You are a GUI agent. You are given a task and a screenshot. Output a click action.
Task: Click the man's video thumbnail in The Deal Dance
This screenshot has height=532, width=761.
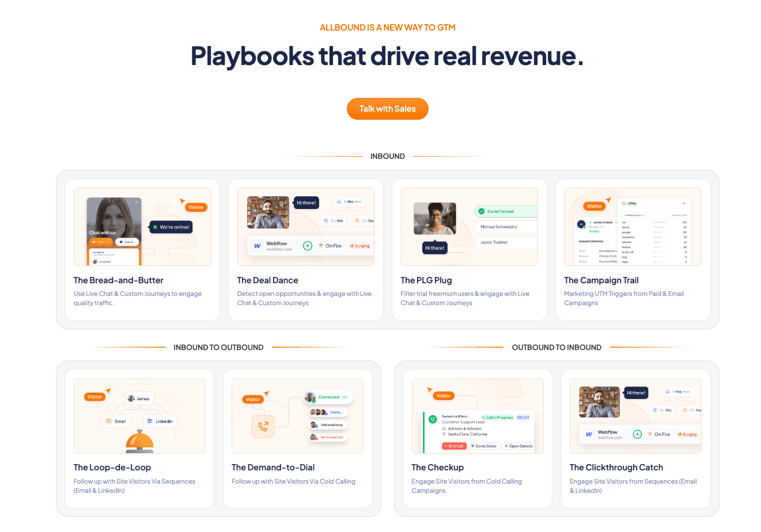(x=268, y=212)
